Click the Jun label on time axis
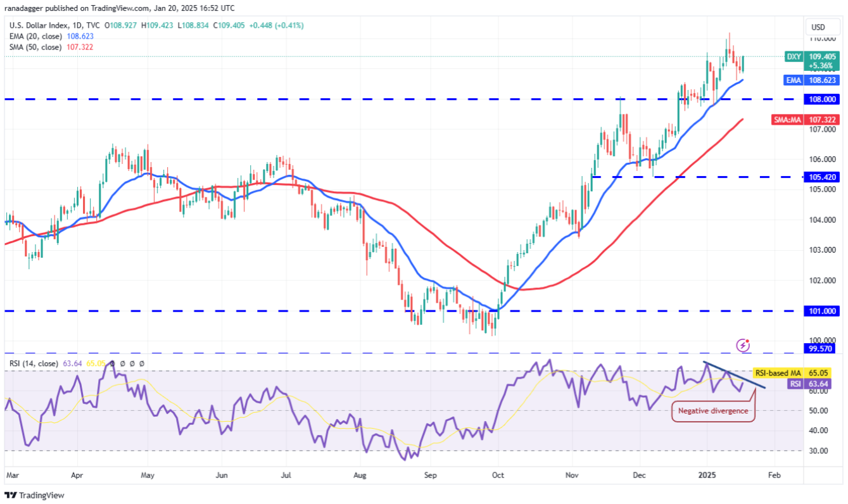The height and width of the screenshot is (504, 848). pyautogui.click(x=221, y=474)
